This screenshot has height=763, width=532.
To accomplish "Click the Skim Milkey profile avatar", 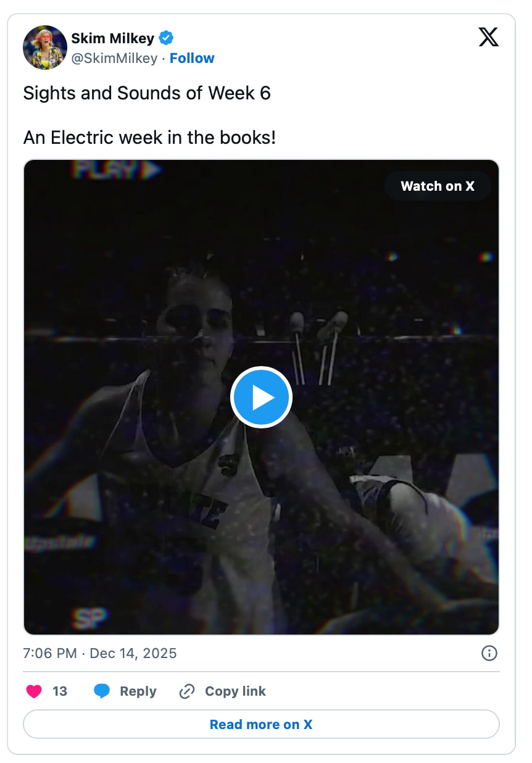I will tap(45, 48).
